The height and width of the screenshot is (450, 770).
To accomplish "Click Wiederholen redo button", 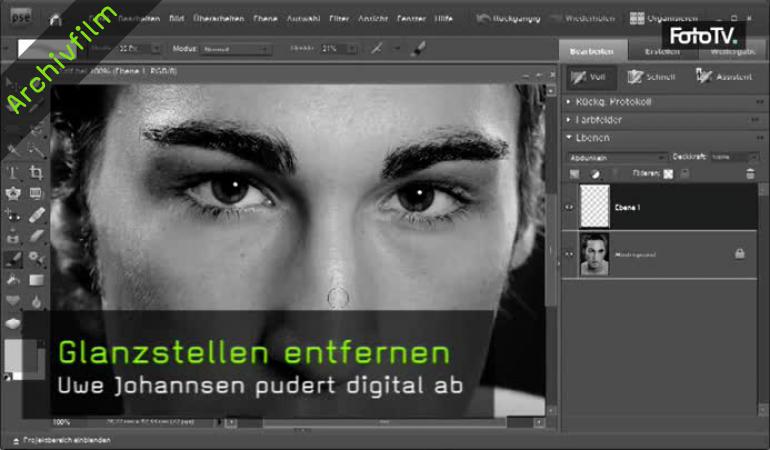I will (582, 19).
